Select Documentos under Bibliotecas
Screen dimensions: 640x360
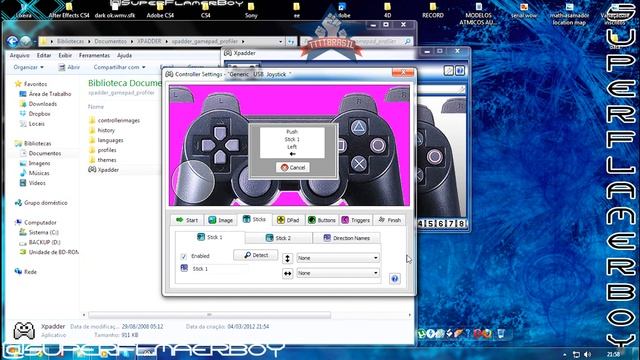point(40,153)
